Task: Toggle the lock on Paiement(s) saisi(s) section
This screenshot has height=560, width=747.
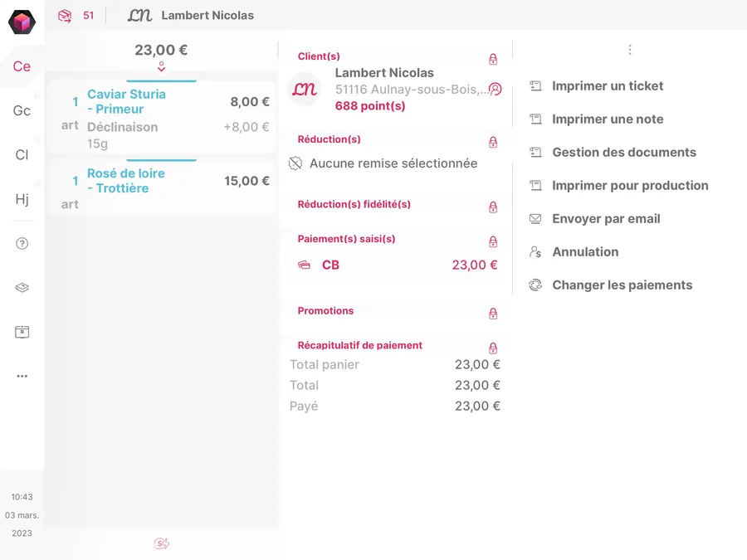Action: [x=493, y=241]
